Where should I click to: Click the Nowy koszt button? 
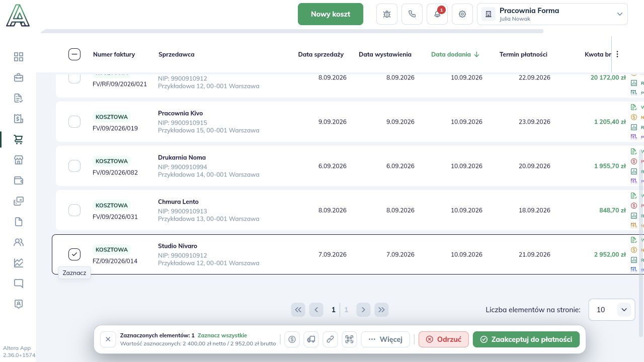click(x=331, y=14)
